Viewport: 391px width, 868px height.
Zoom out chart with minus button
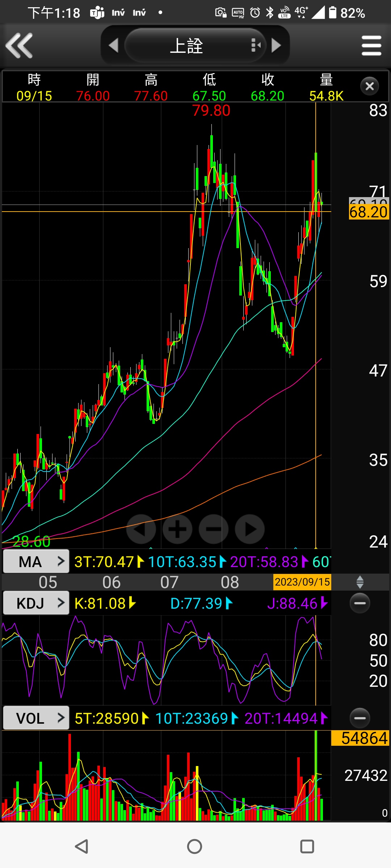click(x=214, y=529)
